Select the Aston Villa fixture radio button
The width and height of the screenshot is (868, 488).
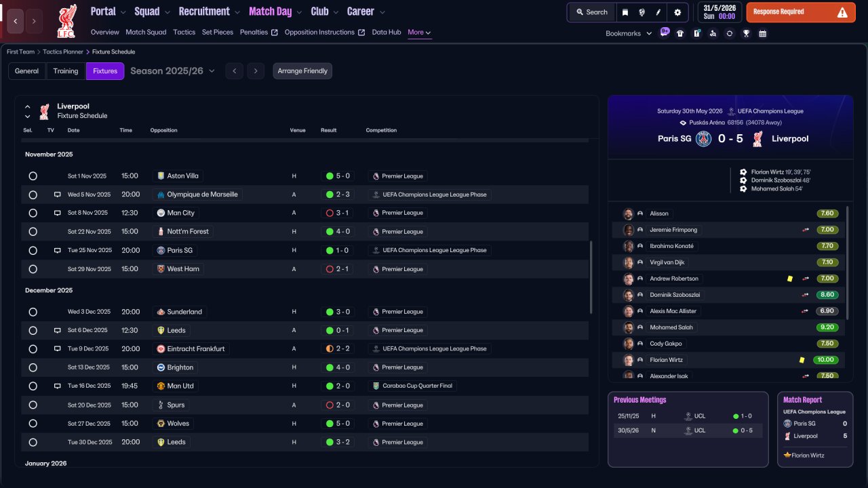tap(33, 176)
